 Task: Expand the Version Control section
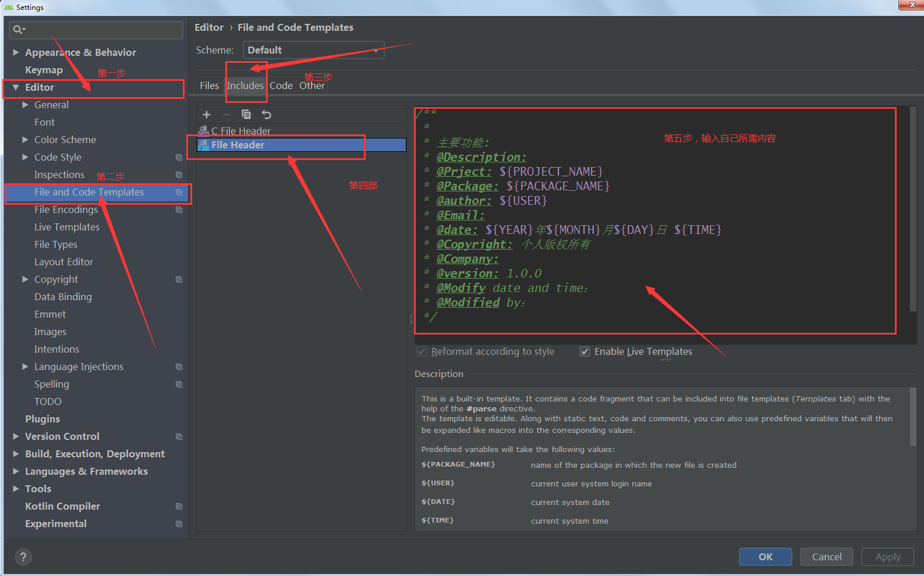coord(16,436)
